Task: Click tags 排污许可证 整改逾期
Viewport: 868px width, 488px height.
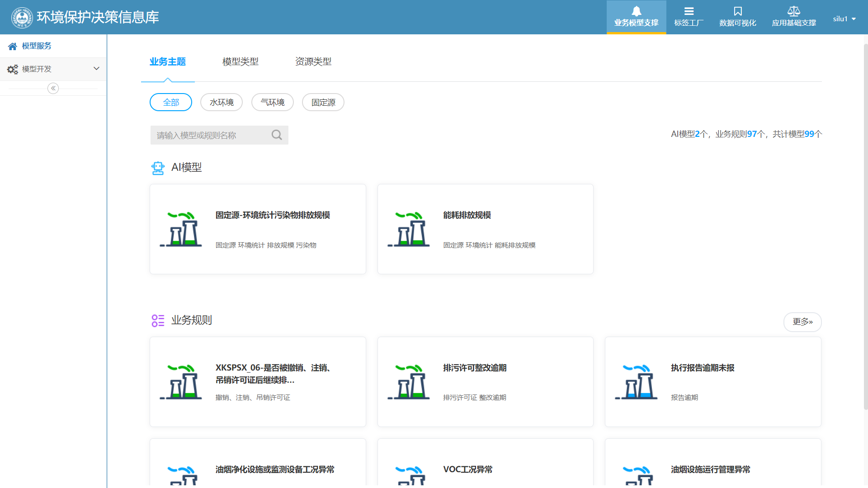Action: point(475,398)
